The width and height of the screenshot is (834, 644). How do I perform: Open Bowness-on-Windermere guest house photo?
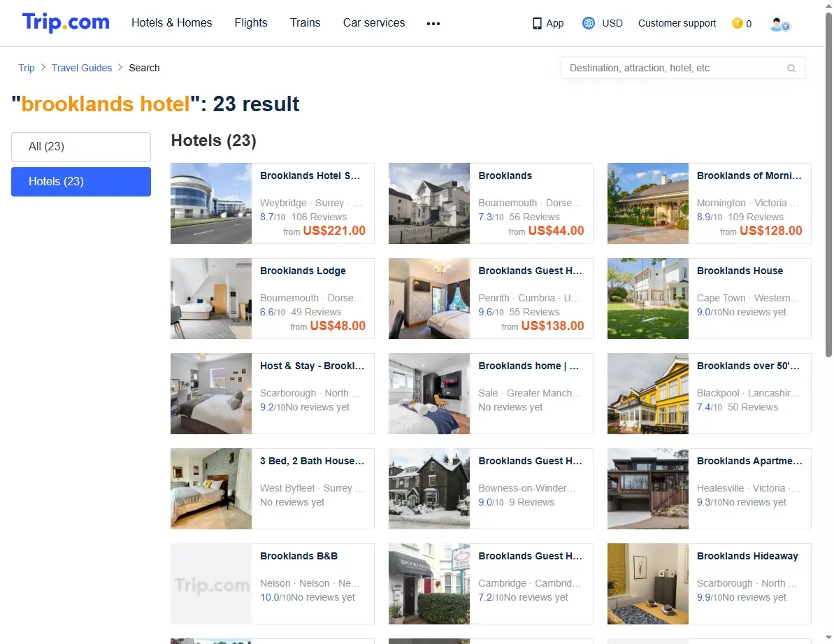[x=429, y=489]
